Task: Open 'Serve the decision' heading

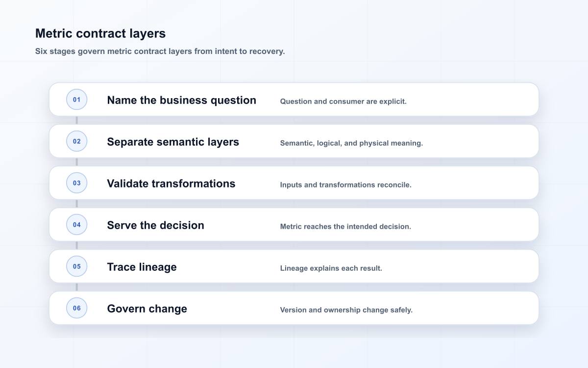Action: (155, 225)
